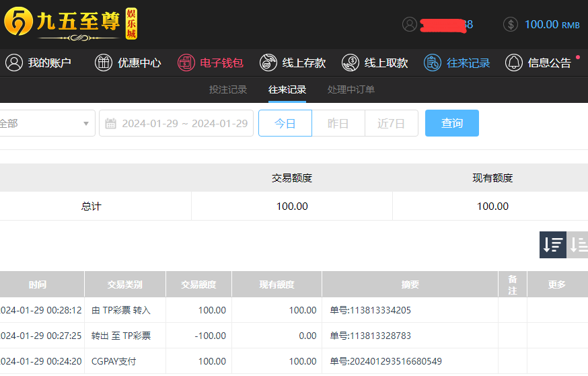Click the -100.00 transaction amount

click(x=211, y=336)
